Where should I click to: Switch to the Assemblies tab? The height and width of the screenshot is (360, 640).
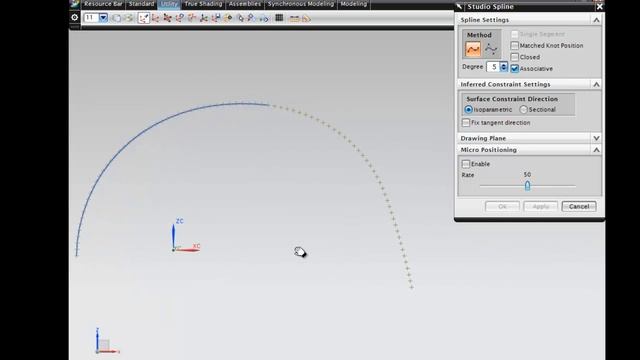click(245, 4)
